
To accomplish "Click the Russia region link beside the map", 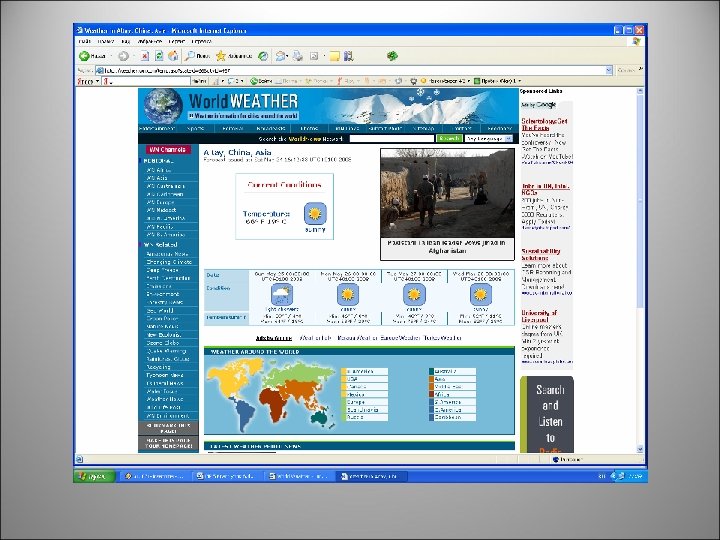I will (365, 417).
